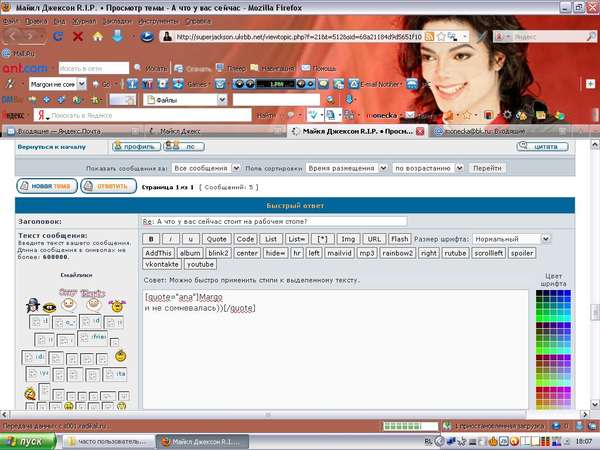Insert a Quote tag
600x450 pixels.
216,239
